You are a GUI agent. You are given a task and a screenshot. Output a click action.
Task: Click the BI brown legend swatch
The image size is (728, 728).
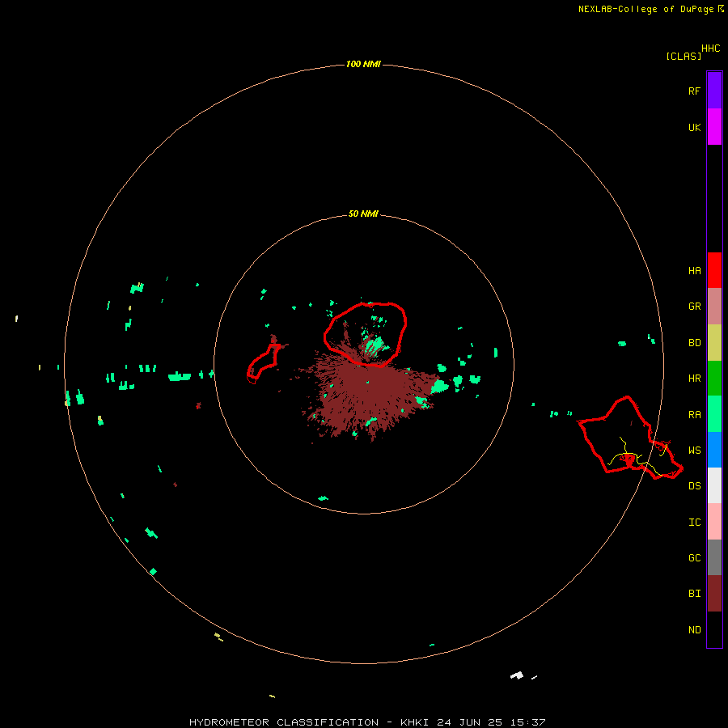(x=714, y=594)
